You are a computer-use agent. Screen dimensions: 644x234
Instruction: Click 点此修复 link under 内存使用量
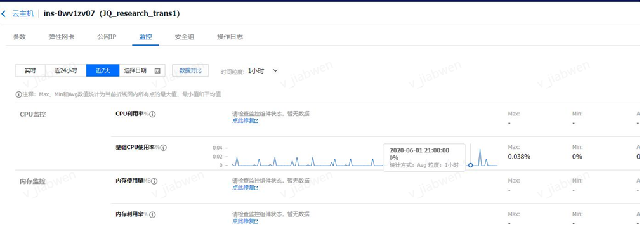pyautogui.click(x=243, y=188)
